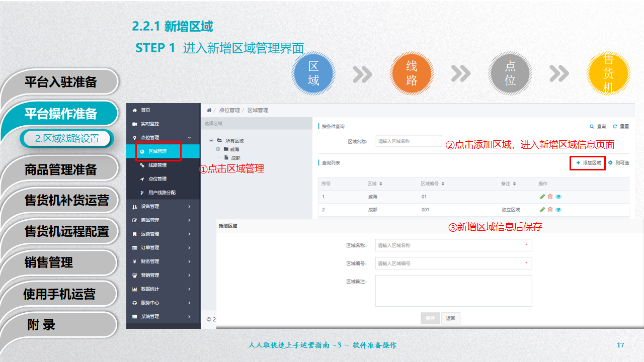Click the orange 线路 step circle
Screen dimensions: 644x362
point(412,74)
